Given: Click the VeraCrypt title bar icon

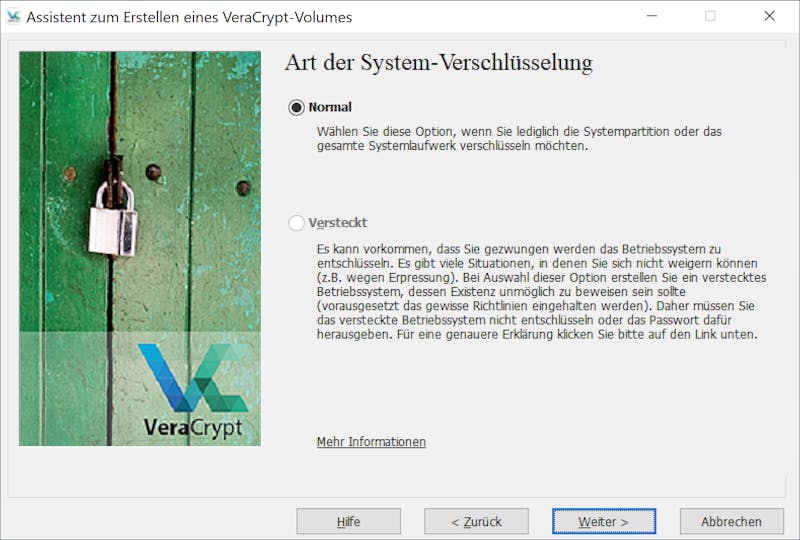Looking at the screenshot, I should (x=13, y=17).
